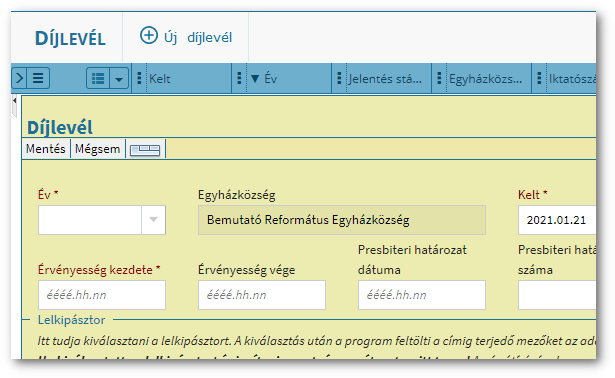Click the form layout icon beside Mégsem
The width and height of the screenshot is (615, 378).
[145, 149]
